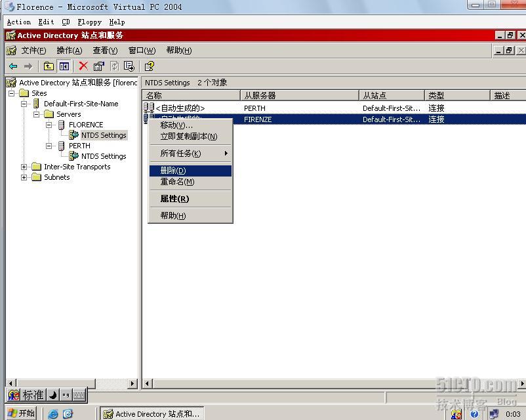Choose 属性(R) in context menu
Screen dimensions: 526x420
191,199
